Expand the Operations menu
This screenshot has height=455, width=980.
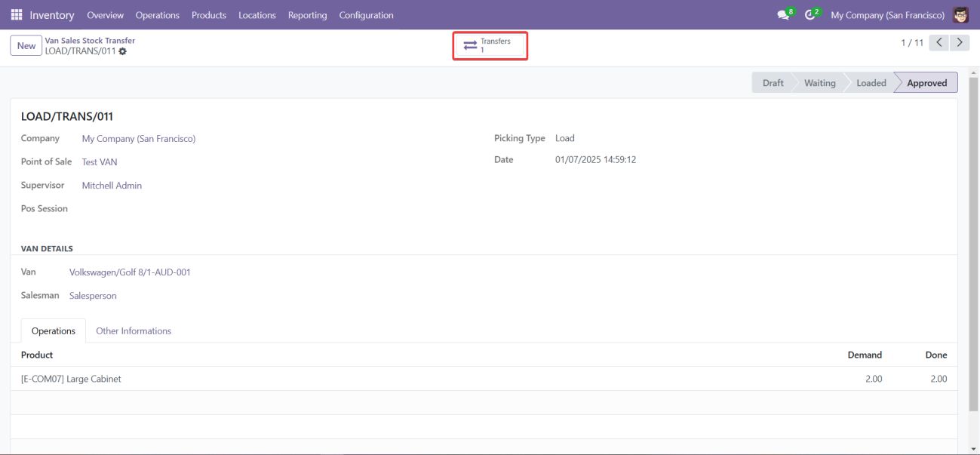click(157, 15)
